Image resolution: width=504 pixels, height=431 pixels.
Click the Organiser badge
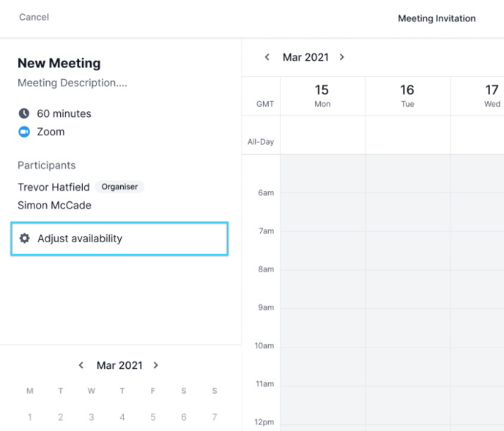(x=119, y=187)
